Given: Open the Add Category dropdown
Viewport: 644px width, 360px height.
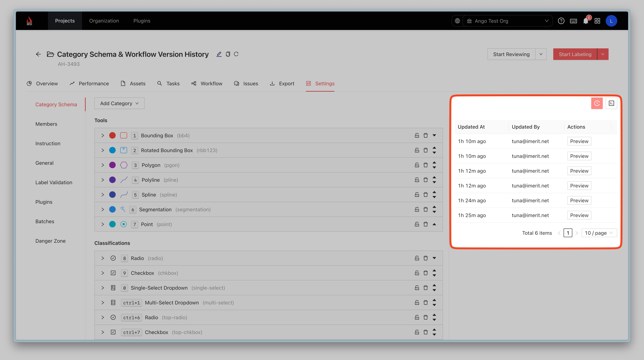Looking at the screenshot, I should [119, 103].
